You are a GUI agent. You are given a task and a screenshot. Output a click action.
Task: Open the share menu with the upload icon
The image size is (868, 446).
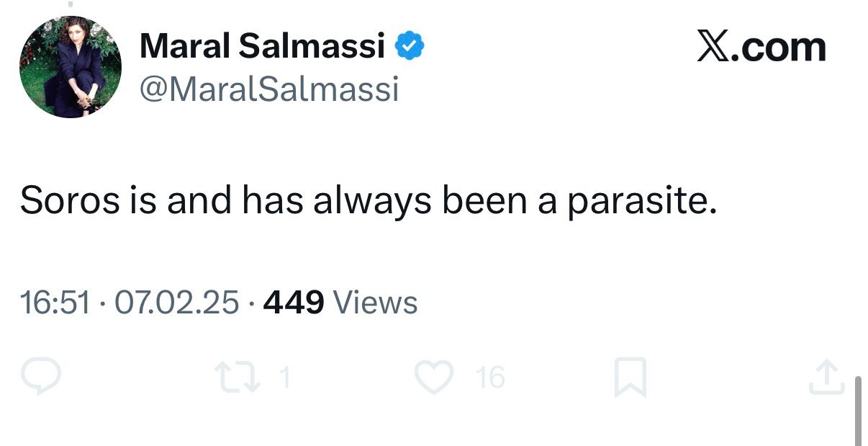pyautogui.click(x=826, y=378)
